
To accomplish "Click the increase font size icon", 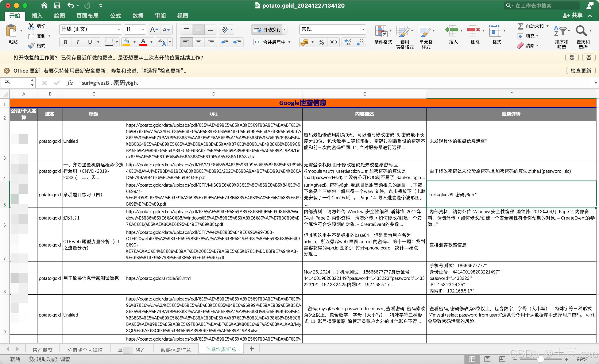I will point(154,30).
